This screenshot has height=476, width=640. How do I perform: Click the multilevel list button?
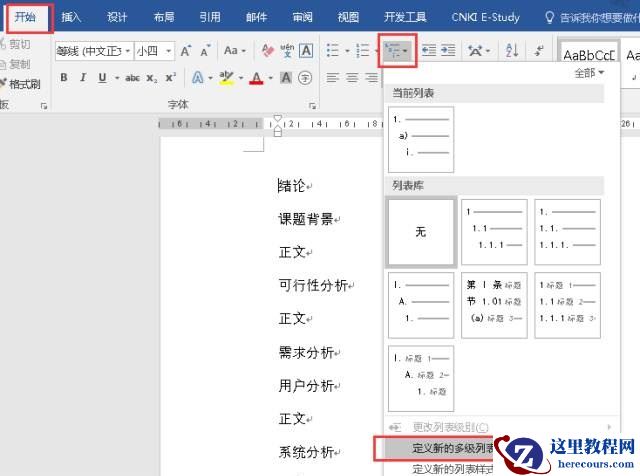pyautogui.click(x=397, y=51)
